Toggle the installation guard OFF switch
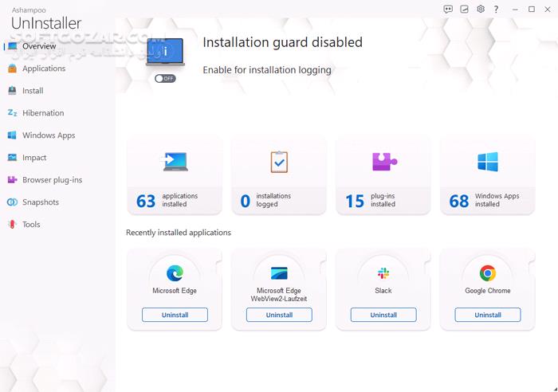Viewport: 558px width, 392px height. [x=165, y=79]
